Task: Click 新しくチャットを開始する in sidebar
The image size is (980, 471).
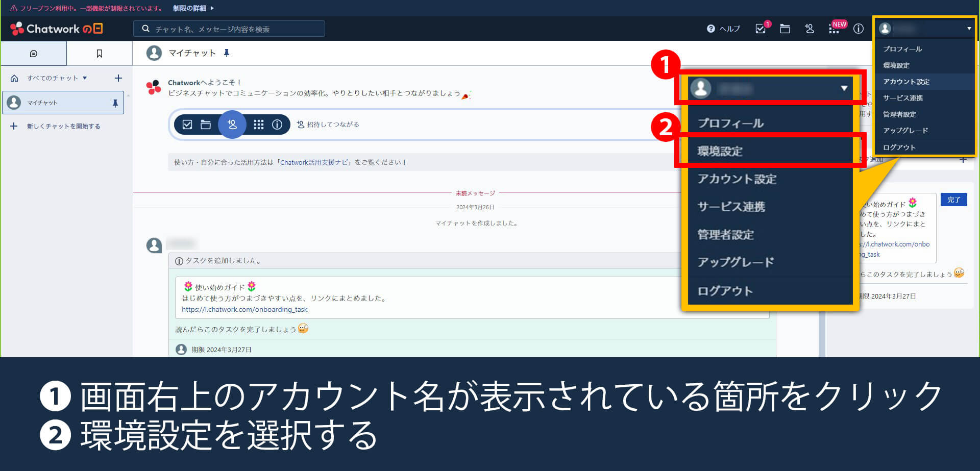Action: pyautogui.click(x=63, y=126)
